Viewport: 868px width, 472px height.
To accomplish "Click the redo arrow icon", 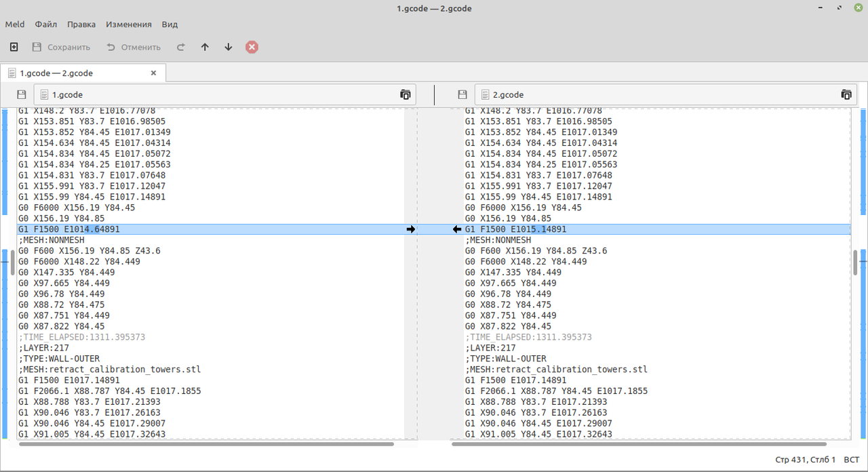I will click(x=180, y=47).
